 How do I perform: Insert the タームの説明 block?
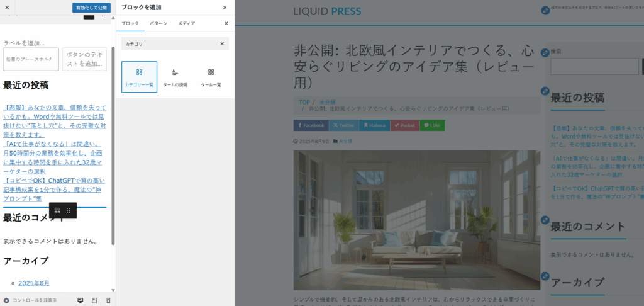(175, 77)
